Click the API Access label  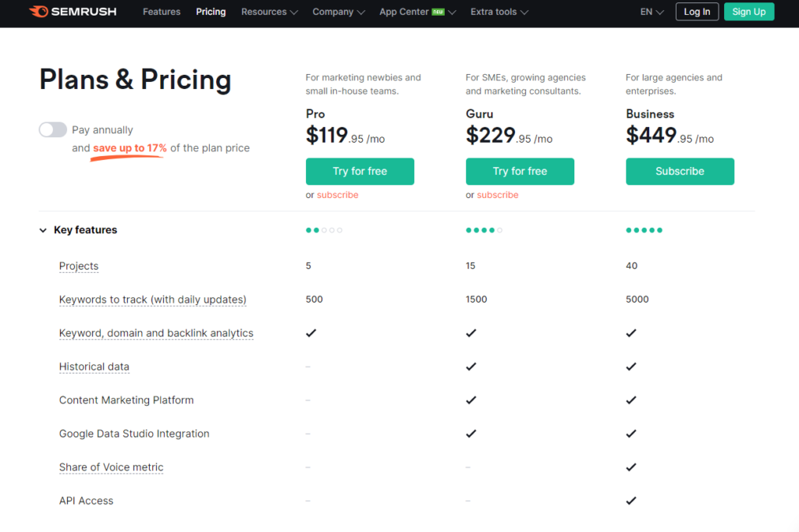click(86, 501)
